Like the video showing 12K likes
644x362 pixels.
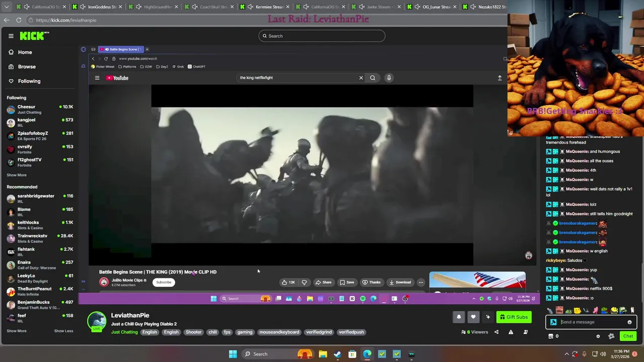pyautogui.click(x=288, y=282)
